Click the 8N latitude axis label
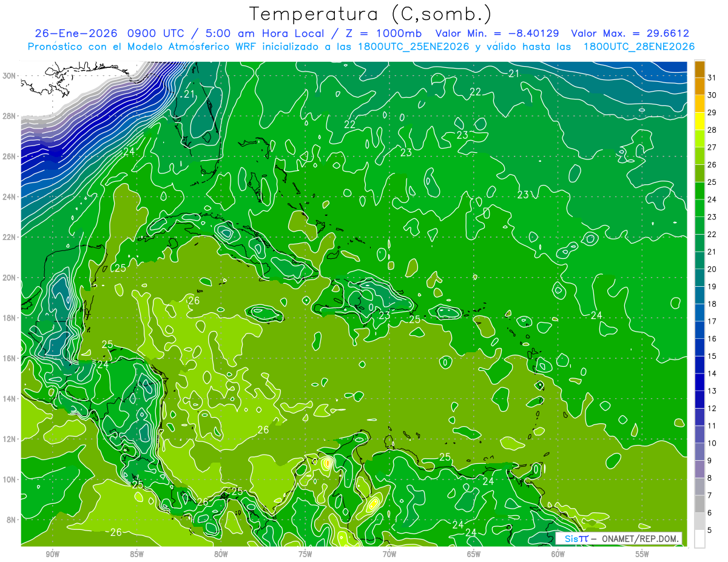The image size is (728, 562). [x=12, y=520]
